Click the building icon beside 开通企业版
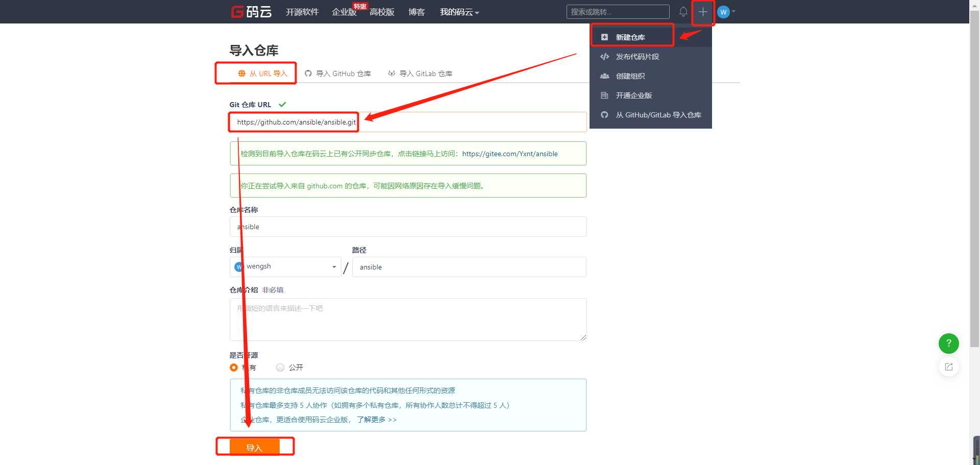Image resolution: width=980 pixels, height=465 pixels. coord(604,95)
